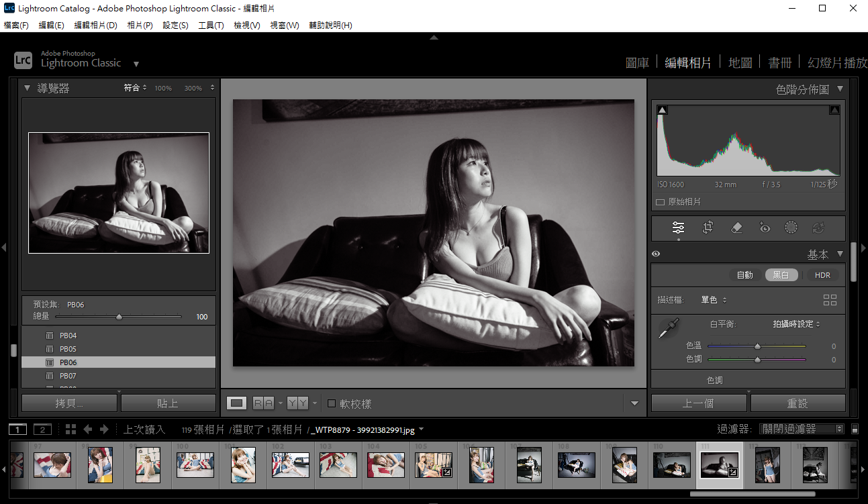Enable HDR editing mode

pos(822,275)
